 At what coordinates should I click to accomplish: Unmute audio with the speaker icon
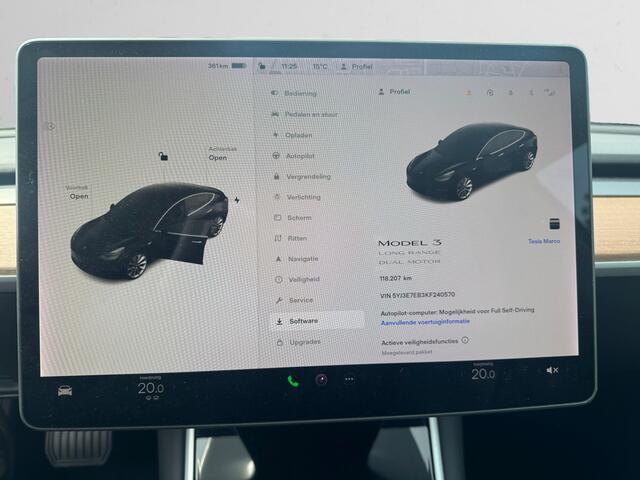(x=552, y=370)
